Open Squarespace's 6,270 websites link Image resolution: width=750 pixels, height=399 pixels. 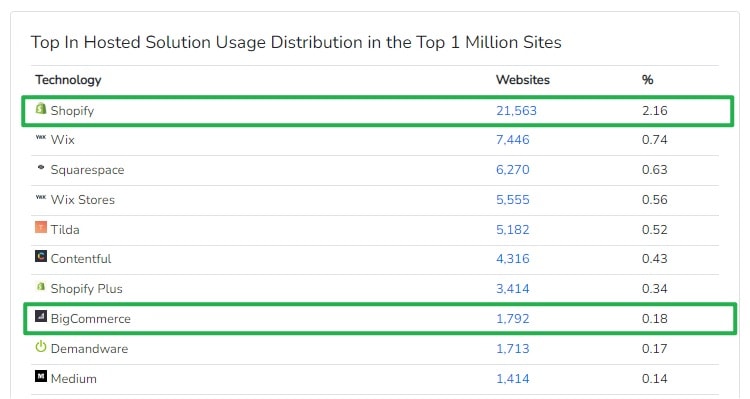(512, 170)
